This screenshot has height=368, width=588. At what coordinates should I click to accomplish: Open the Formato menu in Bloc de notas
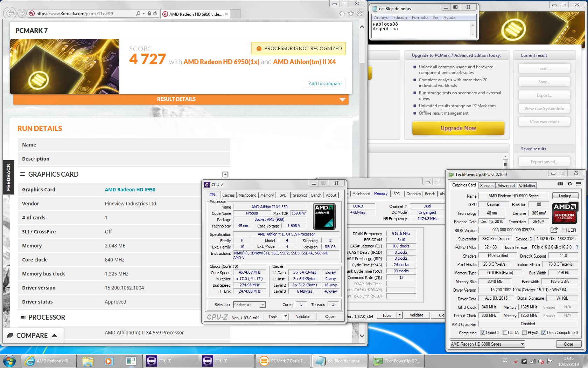[420, 18]
